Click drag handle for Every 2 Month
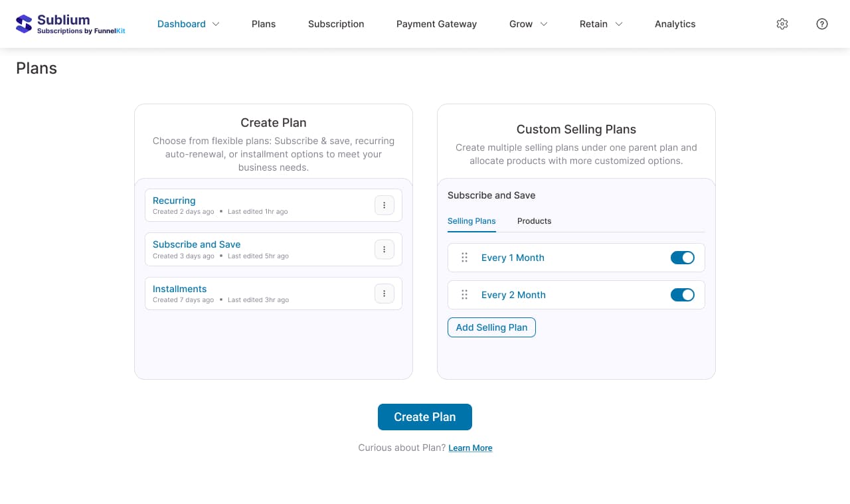This screenshot has height=504, width=850. click(465, 295)
